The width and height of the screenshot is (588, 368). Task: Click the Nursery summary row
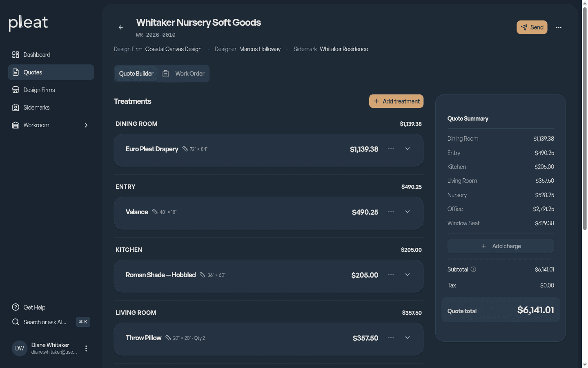coord(501,195)
